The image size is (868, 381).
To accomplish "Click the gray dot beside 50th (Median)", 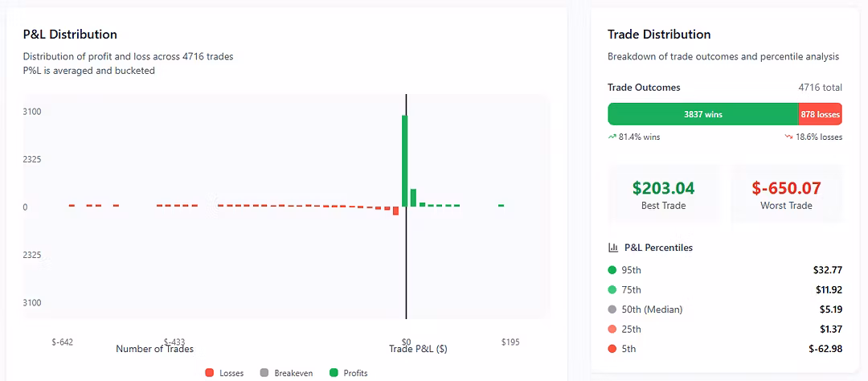I will click(612, 309).
